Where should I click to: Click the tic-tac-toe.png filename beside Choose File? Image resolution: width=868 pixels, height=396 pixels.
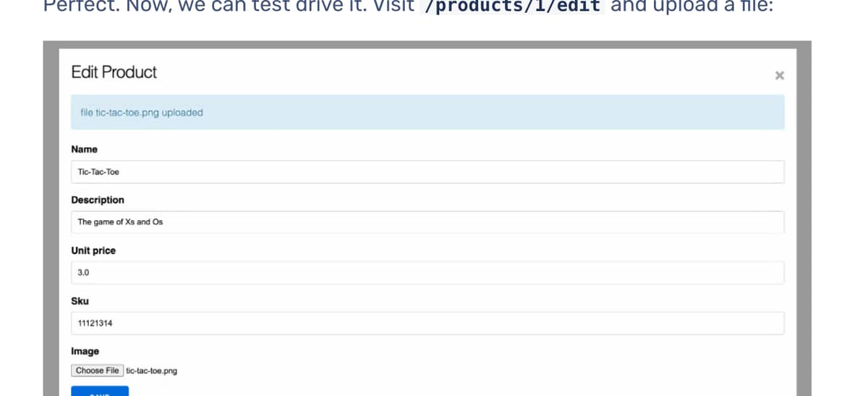[151, 371]
